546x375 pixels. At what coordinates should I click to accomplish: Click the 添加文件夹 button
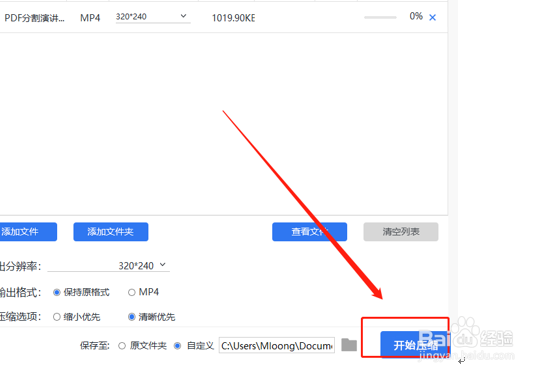click(111, 232)
